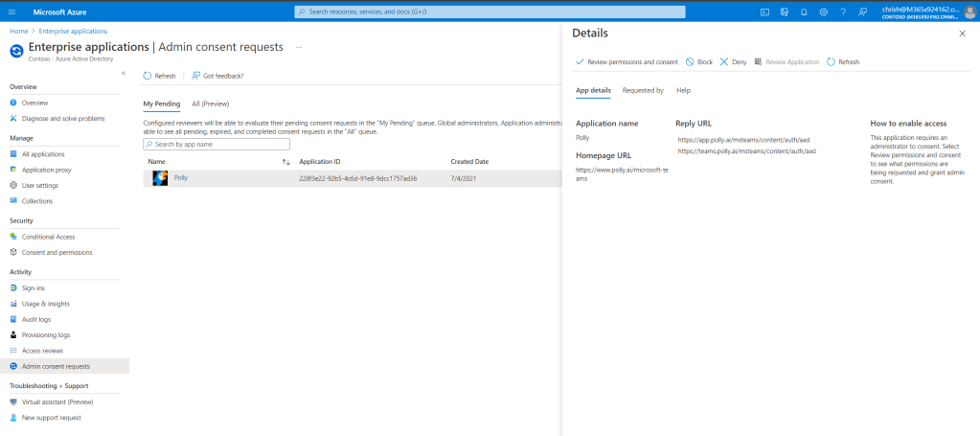Switch to the Requested by tab

(643, 90)
